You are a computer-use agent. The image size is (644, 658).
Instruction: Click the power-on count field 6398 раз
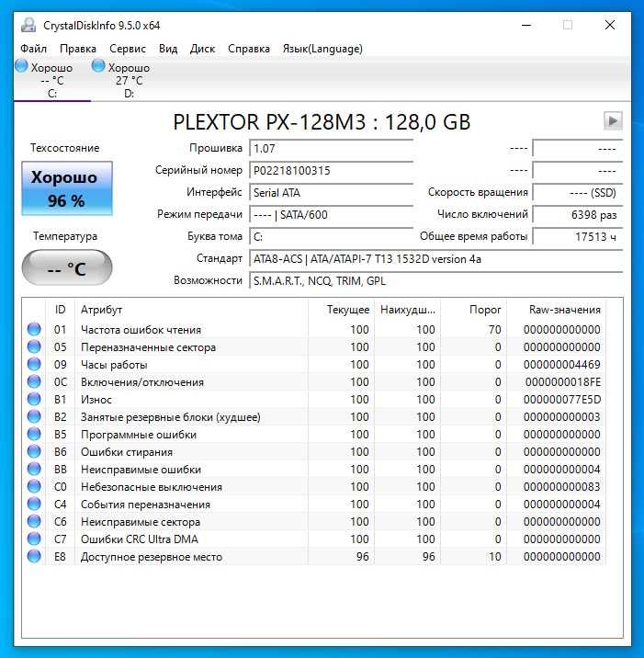tap(578, 215)
